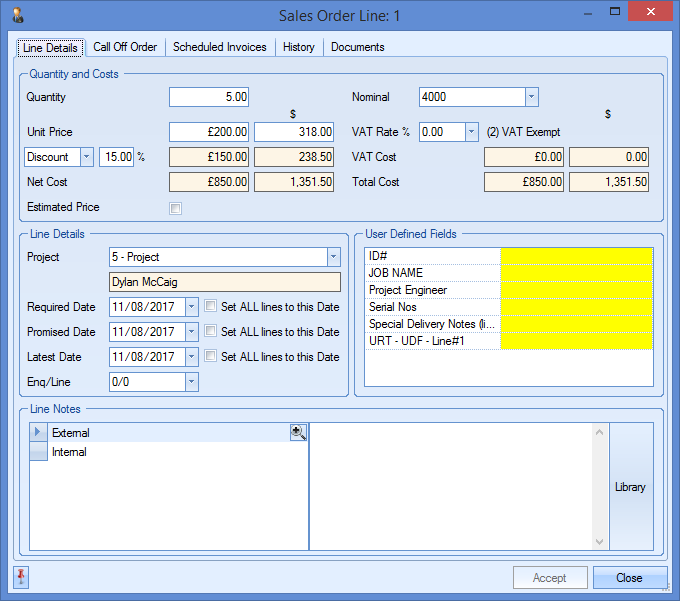Enable the Estimated Price checkbox
This screenshot has width=680, height=601.
coord(176,208)
